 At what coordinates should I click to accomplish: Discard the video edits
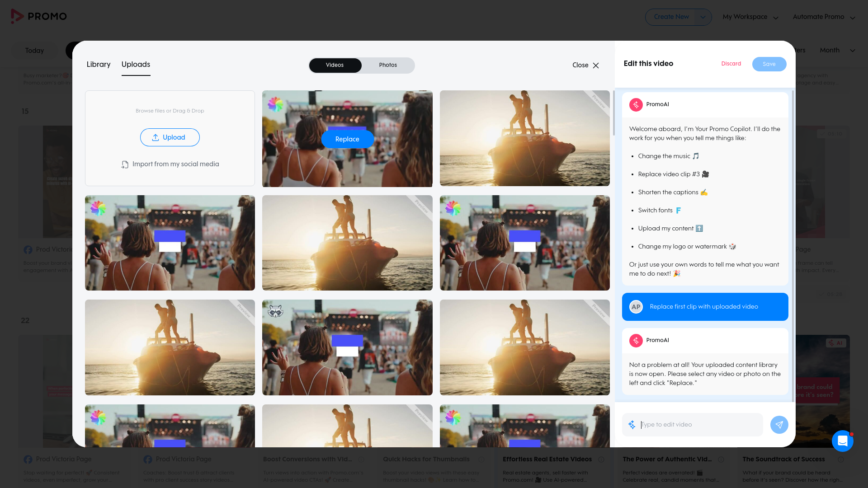(x=731, y=64)
